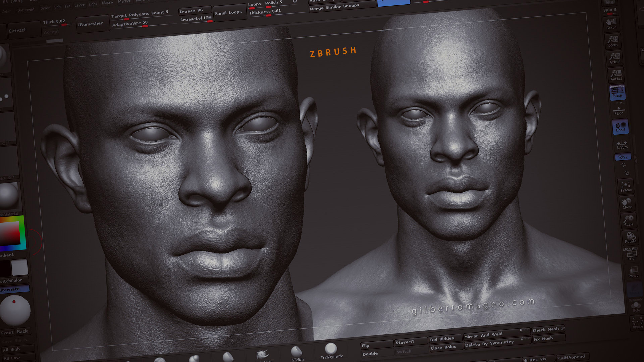
Task: Open the Draw menu
Action: click(x=45, y=8)
